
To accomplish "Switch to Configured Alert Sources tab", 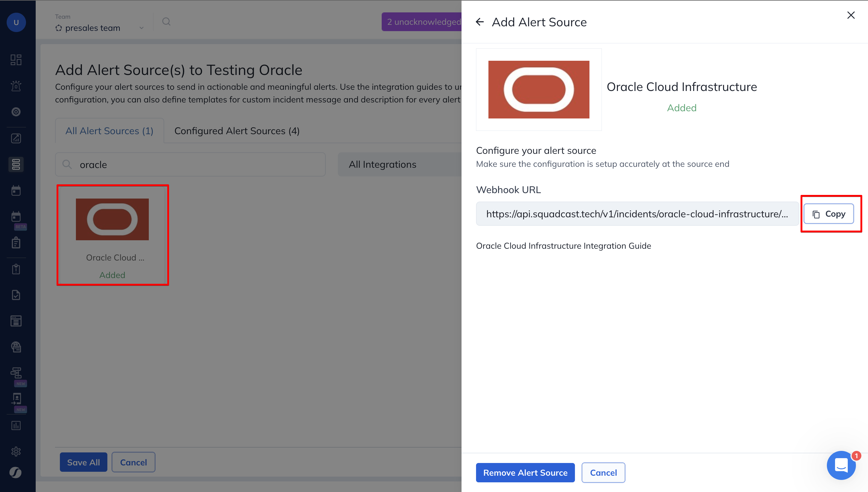I will 237,131.
